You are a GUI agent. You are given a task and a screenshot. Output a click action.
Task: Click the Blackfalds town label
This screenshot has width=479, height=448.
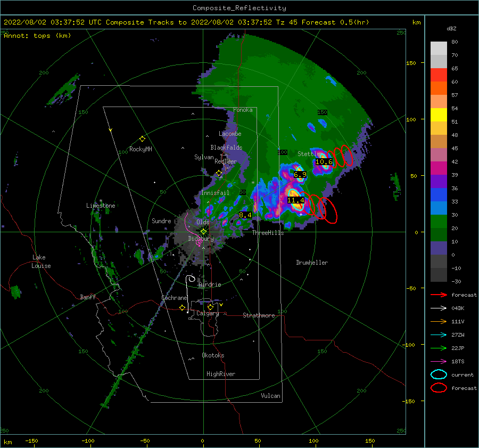[226, 148]
